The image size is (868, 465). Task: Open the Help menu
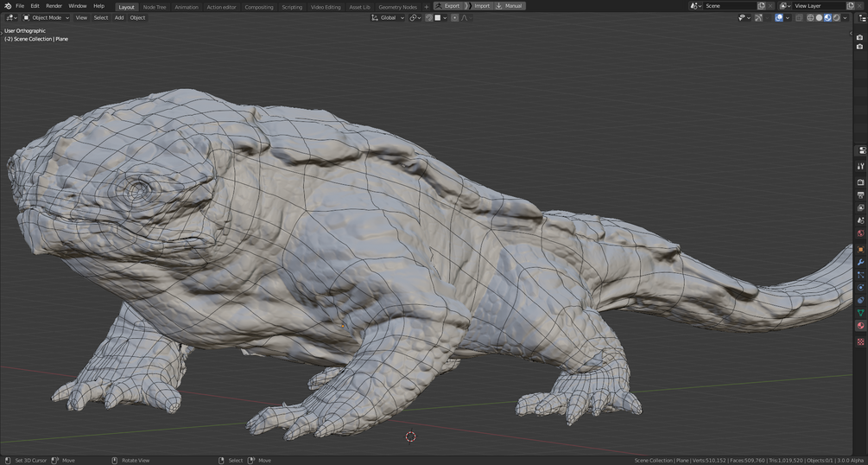point(98,5)
